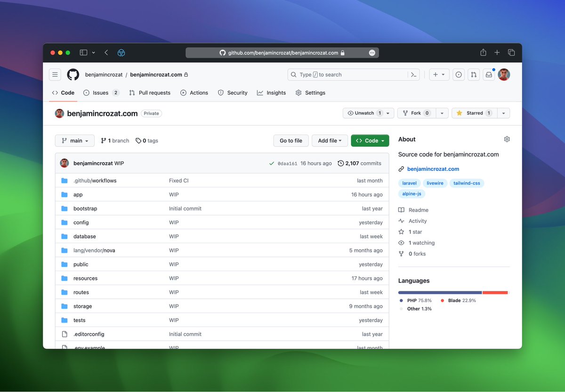565x392 pixels.
Task: Open benjamincrozat owner breadcrumb link
Action: click(x=104, y=74)
